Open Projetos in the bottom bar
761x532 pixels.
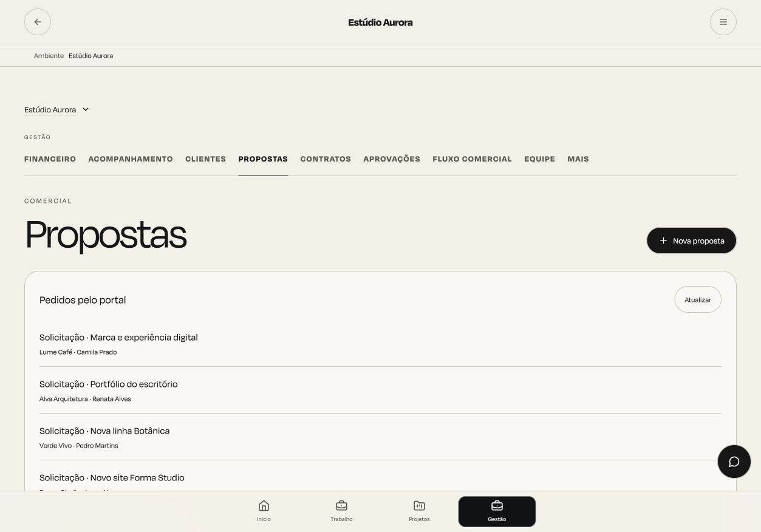point(419,511)
